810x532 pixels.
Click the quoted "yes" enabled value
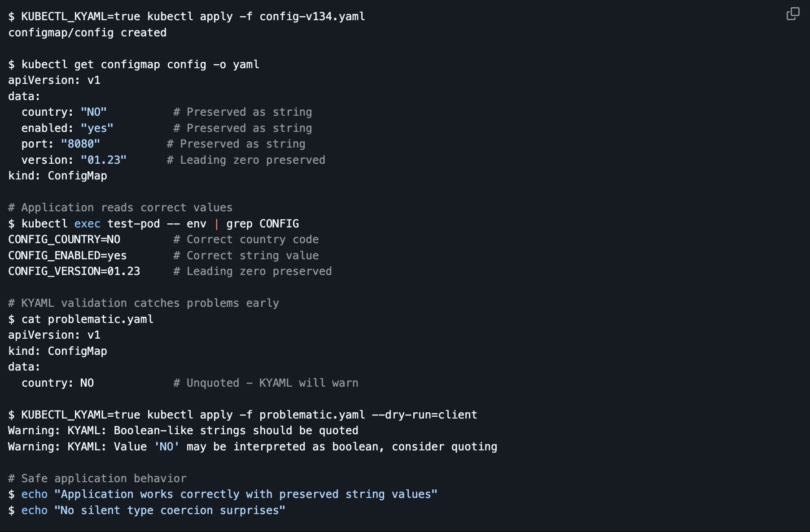[x=97, y=128]
